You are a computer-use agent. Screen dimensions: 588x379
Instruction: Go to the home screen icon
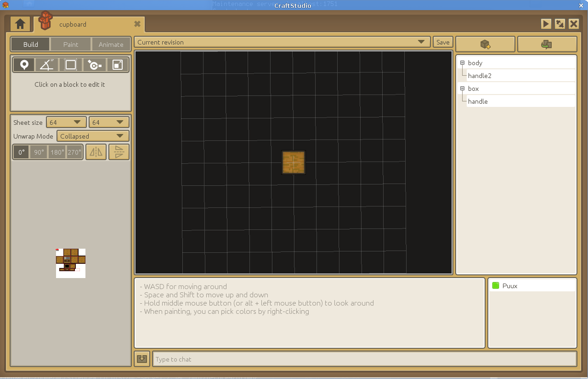pyautogui.click(x=20, y=24)
